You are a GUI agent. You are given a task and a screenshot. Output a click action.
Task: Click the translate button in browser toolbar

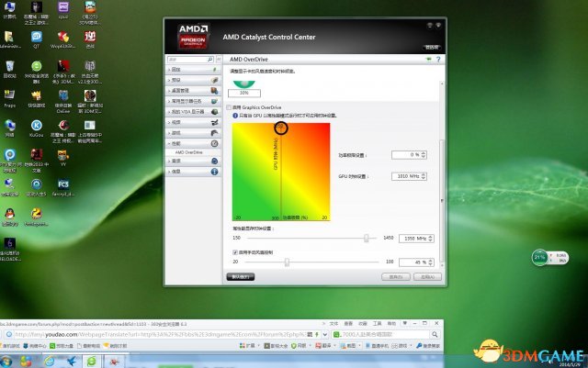324,345
